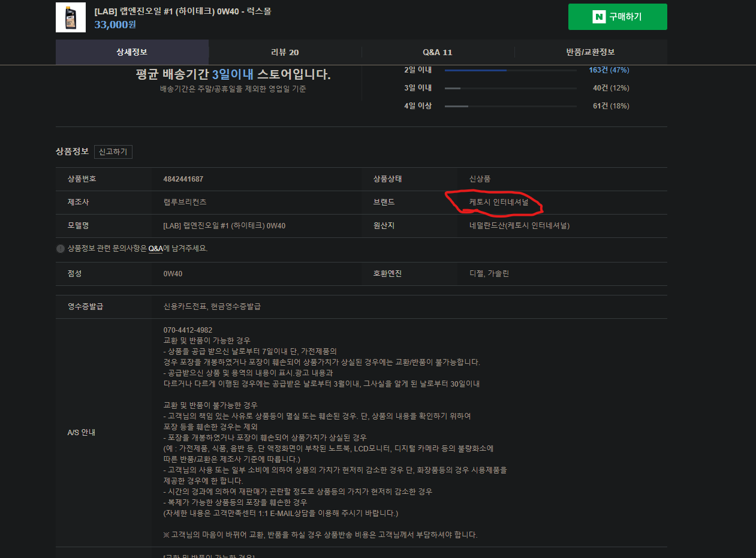This screenshot has width=756, height=558.
Task: Click the 40건 (12%) count
Action: coord(611,88)
